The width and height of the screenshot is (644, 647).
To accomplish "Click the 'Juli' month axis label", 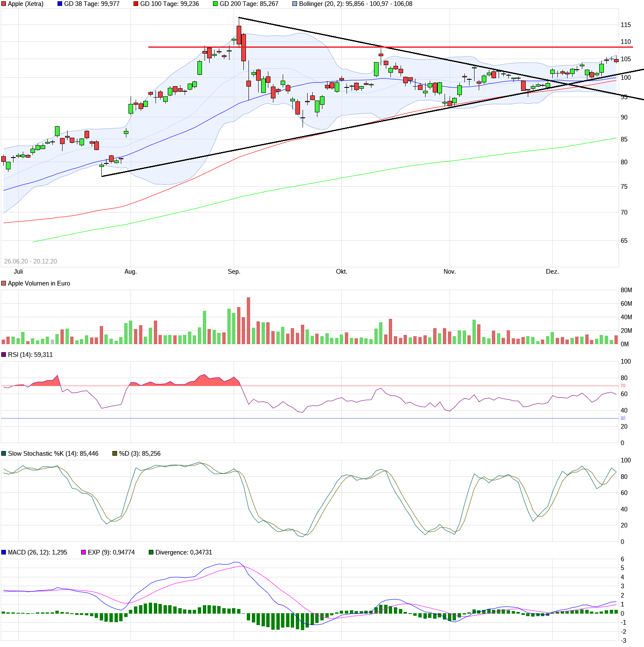I will coord(18,272).
